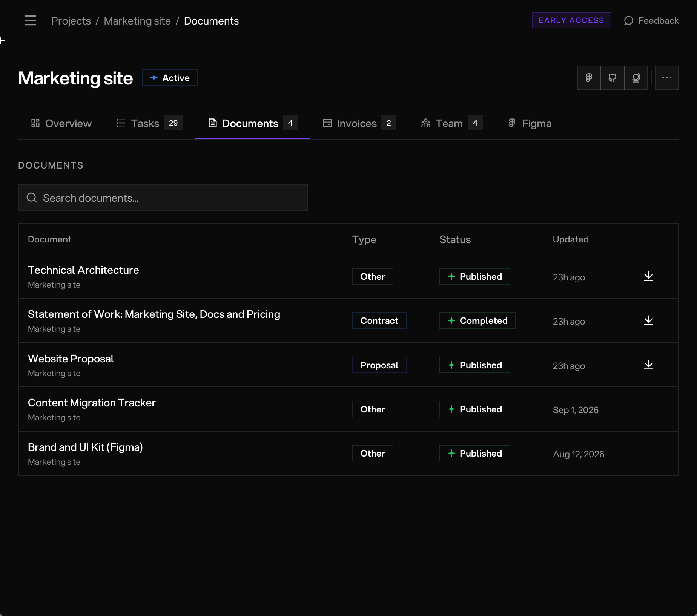
Task: Click the Invoices count badge 2
Action: pyautogui.click(x=388, y=123)
